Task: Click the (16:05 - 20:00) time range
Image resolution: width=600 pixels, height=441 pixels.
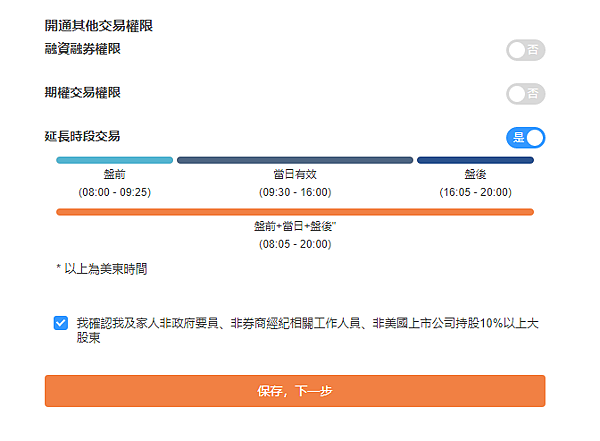Action: (475, 191)
